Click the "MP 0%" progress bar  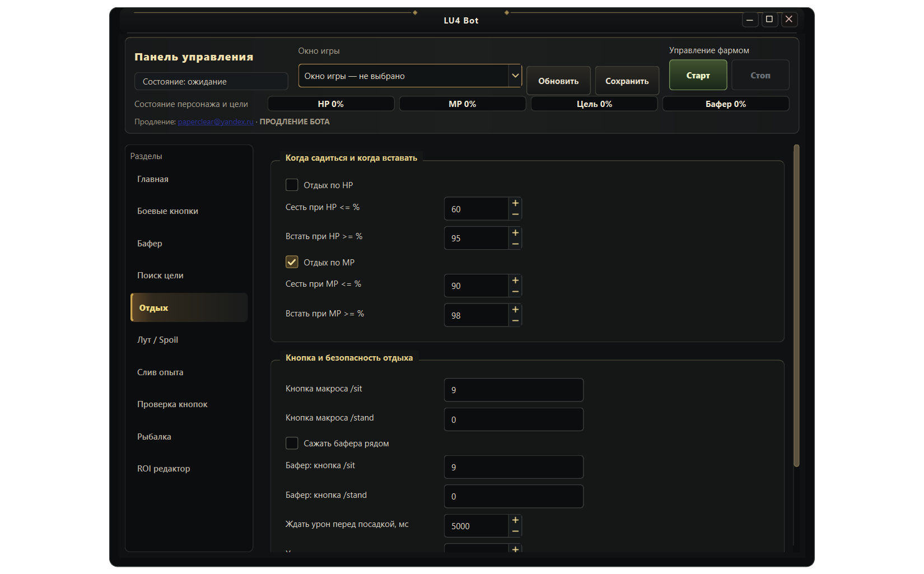(x=463, y=104)
